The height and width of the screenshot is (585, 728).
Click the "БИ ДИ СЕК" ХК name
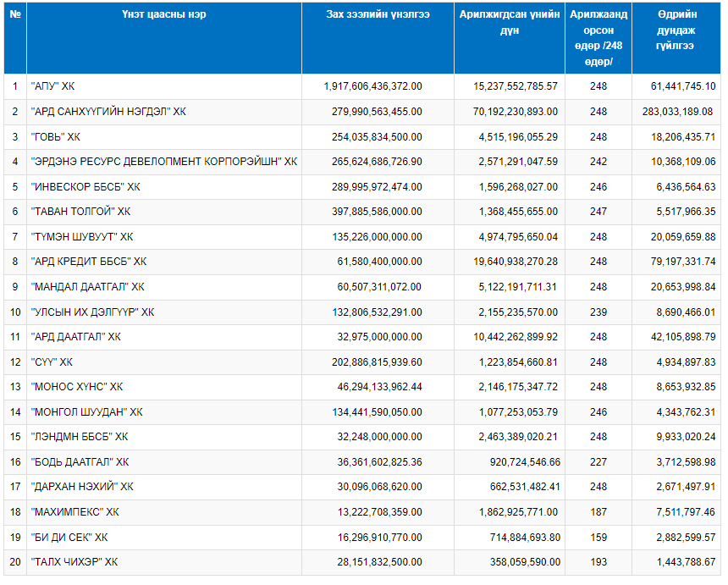[x=70, y=538]
